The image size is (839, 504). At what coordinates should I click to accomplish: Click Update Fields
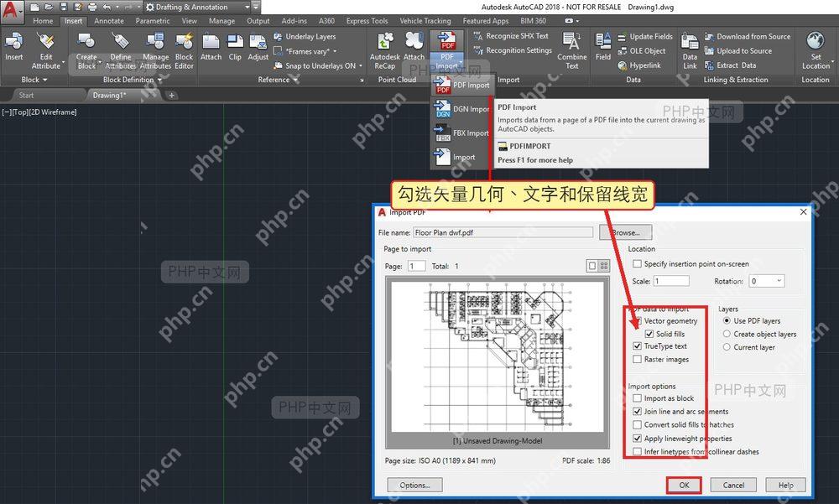click(645, 36)
